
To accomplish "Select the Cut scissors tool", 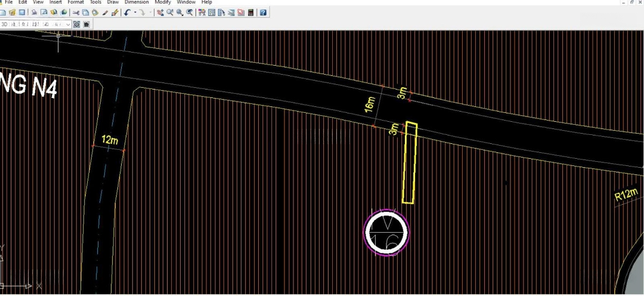I will [76, 13].
